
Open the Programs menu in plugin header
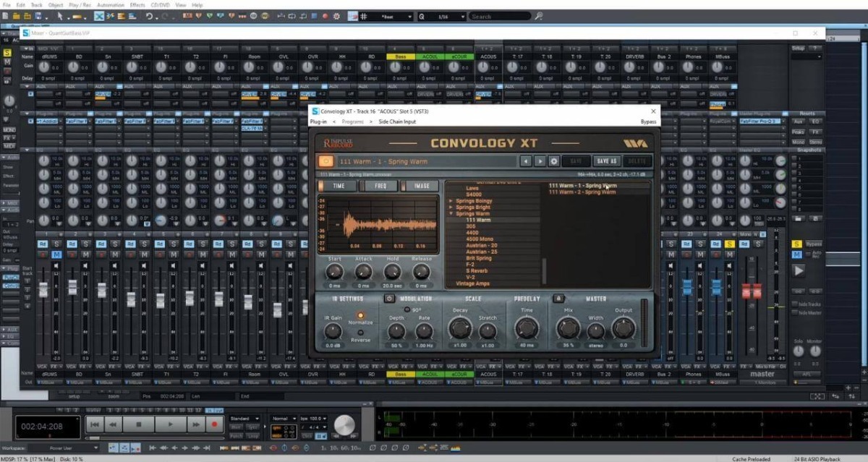click(x=352, y=121)
